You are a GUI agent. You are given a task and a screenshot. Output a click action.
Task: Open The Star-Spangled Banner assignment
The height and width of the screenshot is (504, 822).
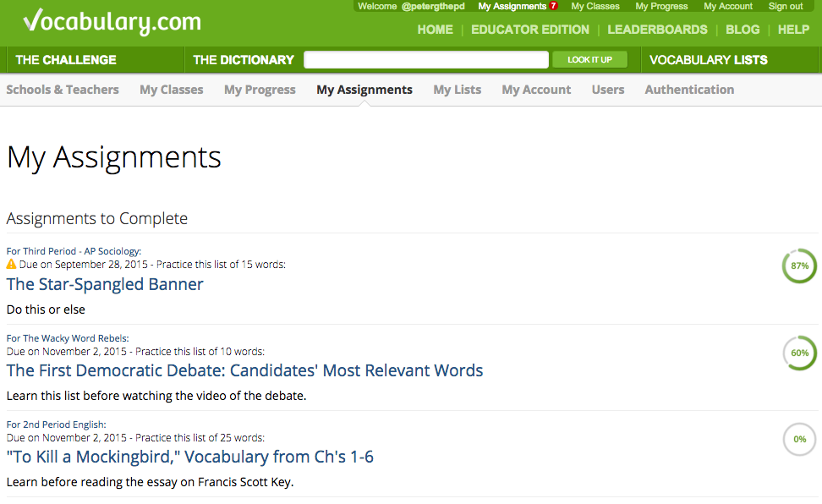point(105,284)
